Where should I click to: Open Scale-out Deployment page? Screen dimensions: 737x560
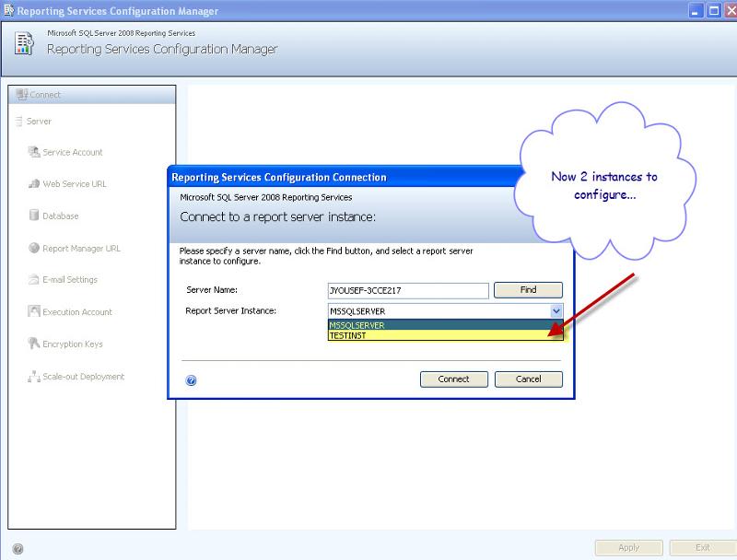[x=84, y=377]
